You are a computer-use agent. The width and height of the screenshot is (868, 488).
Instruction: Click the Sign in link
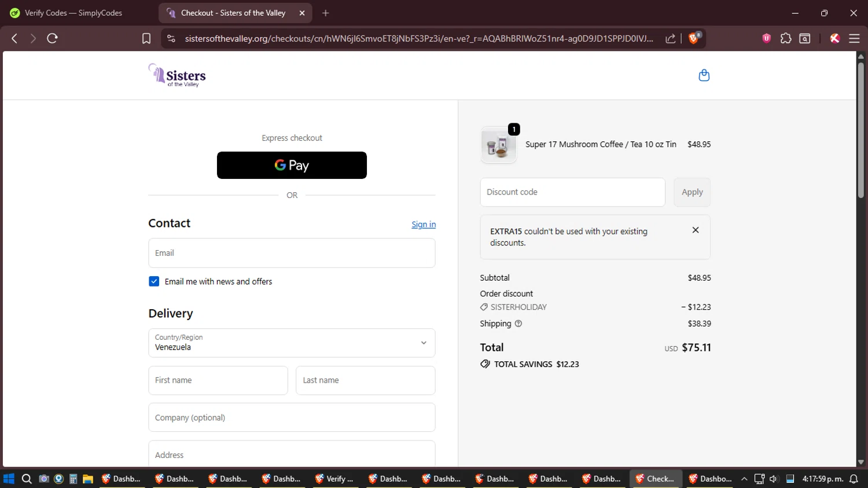click(424, 225)
